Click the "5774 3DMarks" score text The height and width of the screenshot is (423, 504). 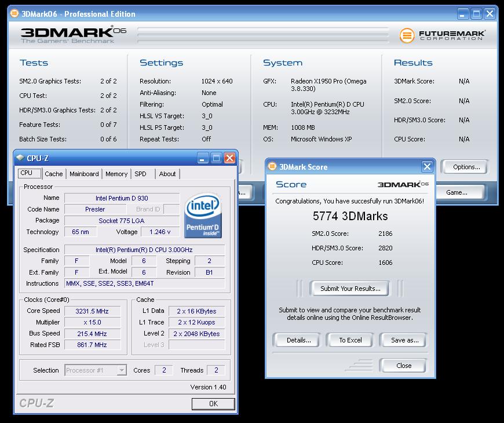pyautogui.click(x=350, y=216)
